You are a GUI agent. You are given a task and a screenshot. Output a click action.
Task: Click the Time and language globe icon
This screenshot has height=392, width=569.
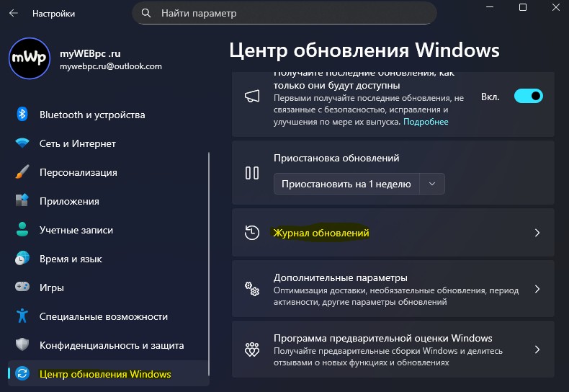(22, 258)
